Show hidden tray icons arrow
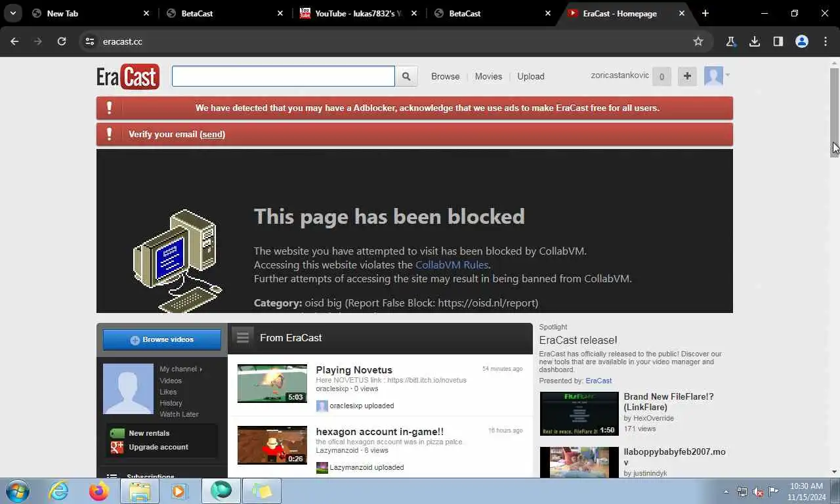This screenshot has width=840, height=504. (726, 492)
